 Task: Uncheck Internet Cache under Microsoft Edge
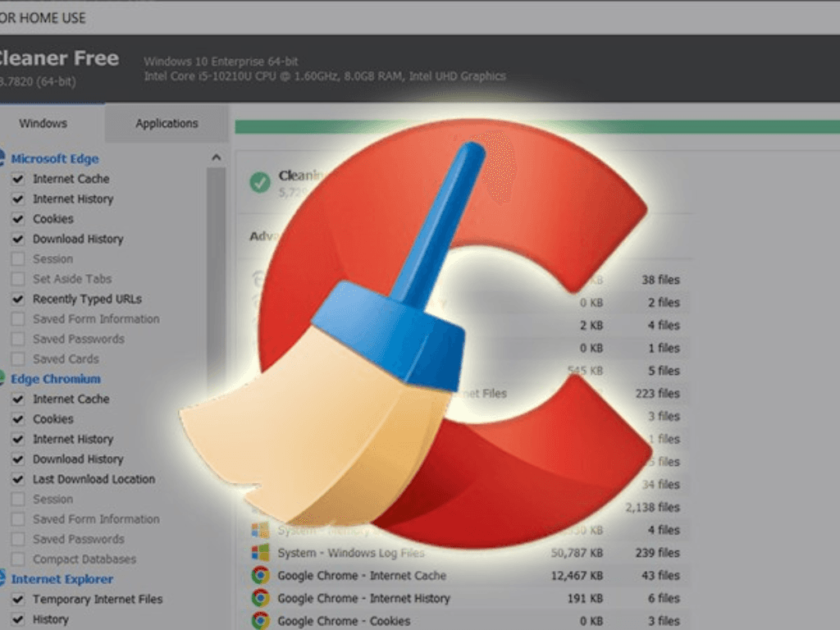coord(17,179)
